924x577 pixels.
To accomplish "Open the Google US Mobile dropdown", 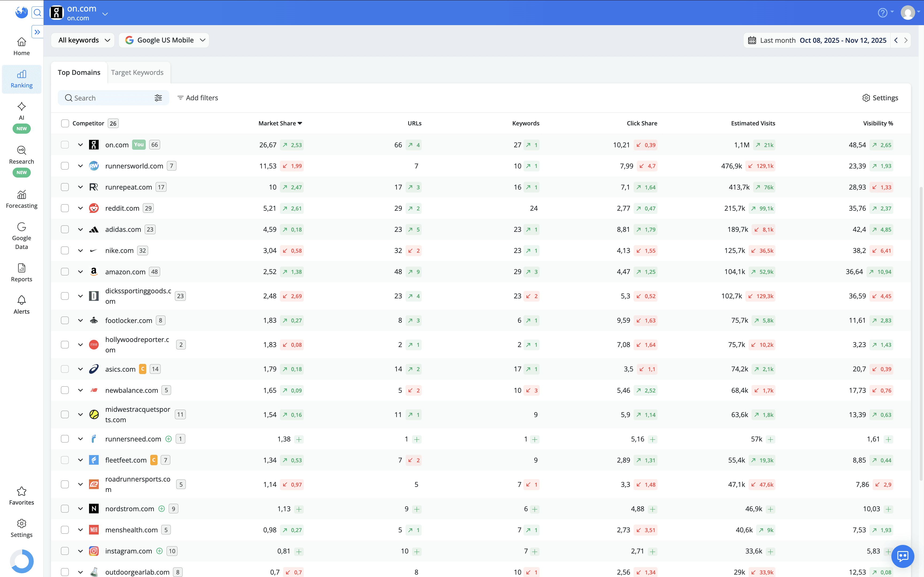I will click(164, 40).
